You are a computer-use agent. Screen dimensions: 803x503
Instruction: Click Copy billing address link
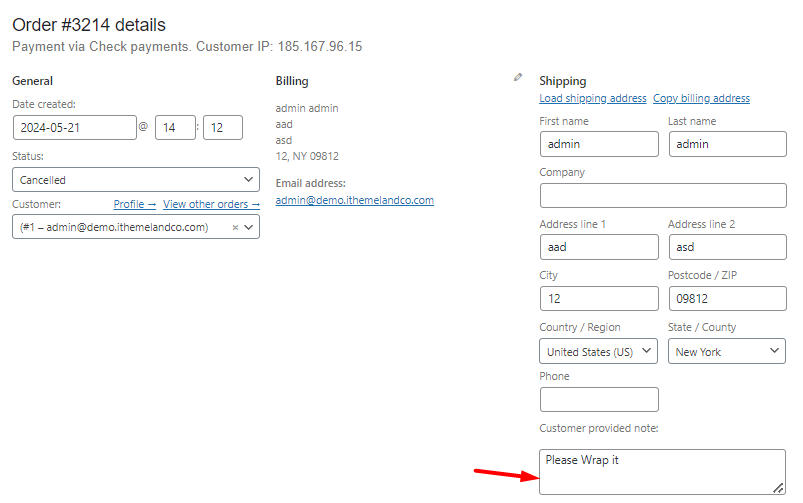(x=701, y=98)
